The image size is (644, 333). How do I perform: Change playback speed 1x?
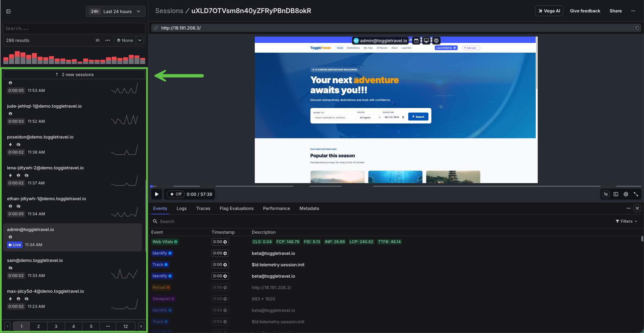(606, 194)
